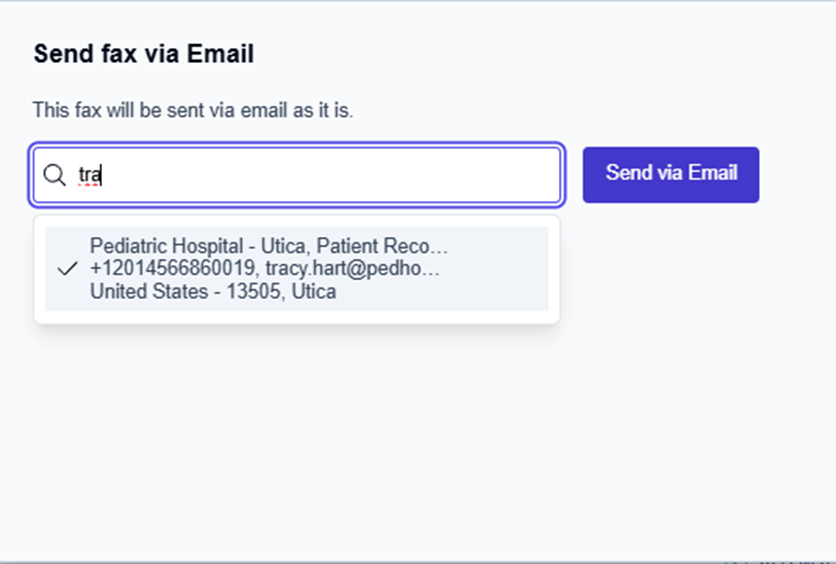
Task: Click the +12014566860019 fax number in the suggestion
Action: click(174, 269)
